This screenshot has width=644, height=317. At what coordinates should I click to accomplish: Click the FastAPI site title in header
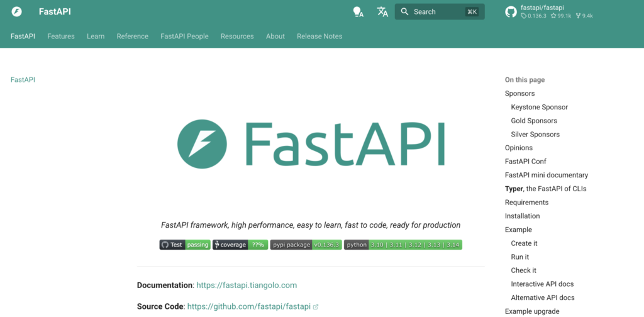click(55, 11)
